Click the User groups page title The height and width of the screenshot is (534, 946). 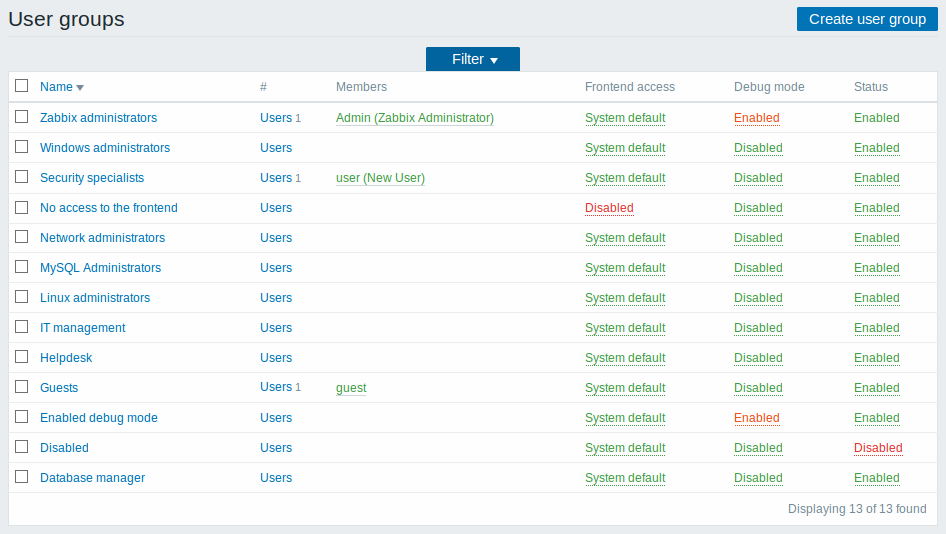point(66,19)
